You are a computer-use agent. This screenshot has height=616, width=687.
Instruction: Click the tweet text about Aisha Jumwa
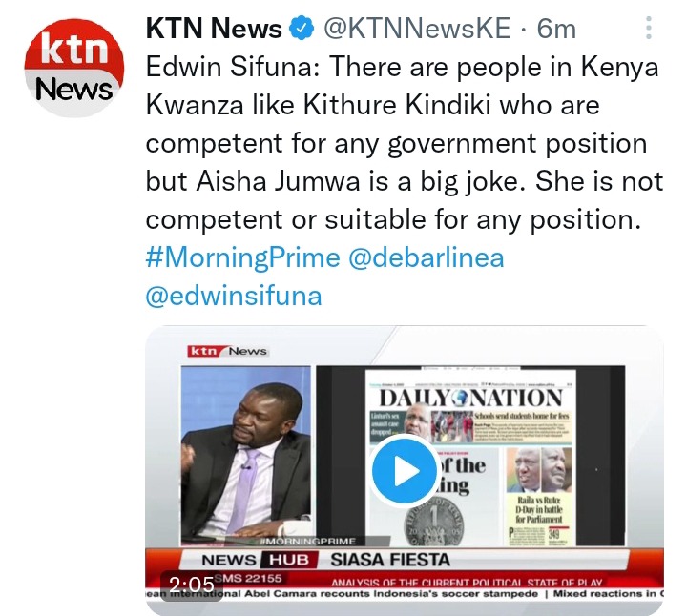(404, 143)
